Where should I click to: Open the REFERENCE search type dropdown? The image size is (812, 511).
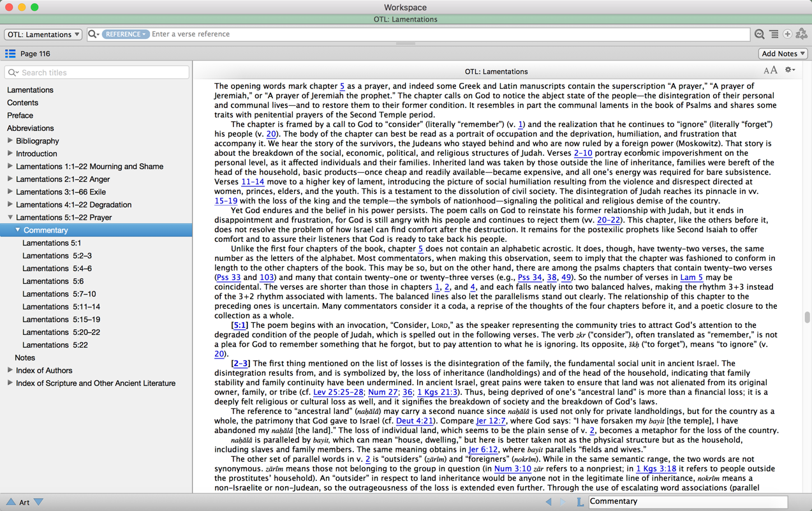[x=125, y=34]
